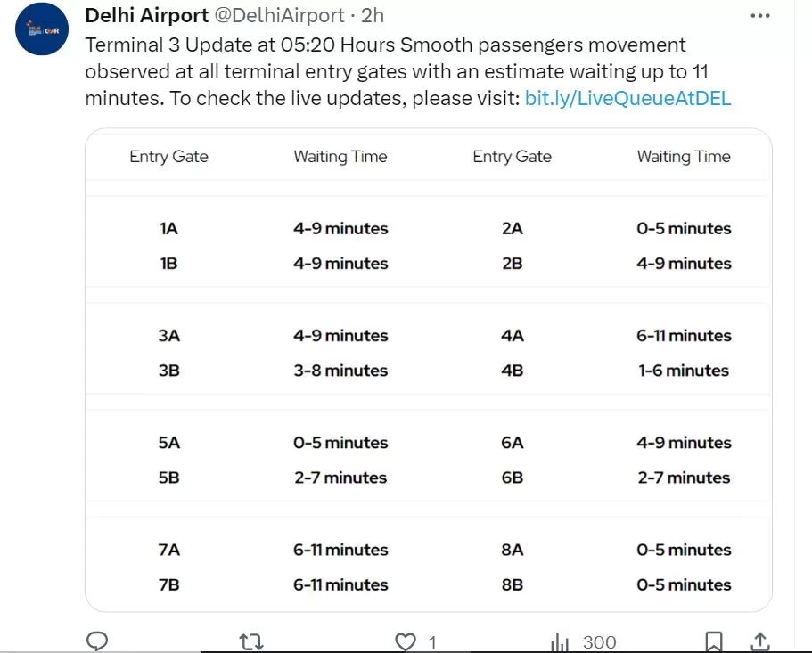812x653 pixels.
Task: Click the Delhi Airport profile avatar
Action: pos(42,29)
